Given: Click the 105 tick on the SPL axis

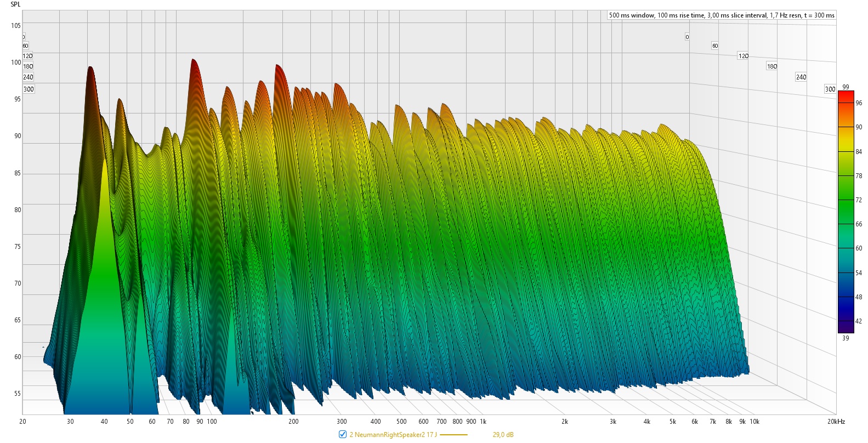Looking at the screenshot, I should coord(16,25).
